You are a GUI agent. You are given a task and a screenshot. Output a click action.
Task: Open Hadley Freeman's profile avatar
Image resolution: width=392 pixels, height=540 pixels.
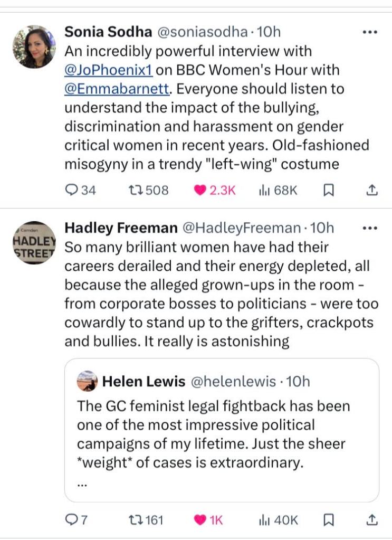click(34, 243)
